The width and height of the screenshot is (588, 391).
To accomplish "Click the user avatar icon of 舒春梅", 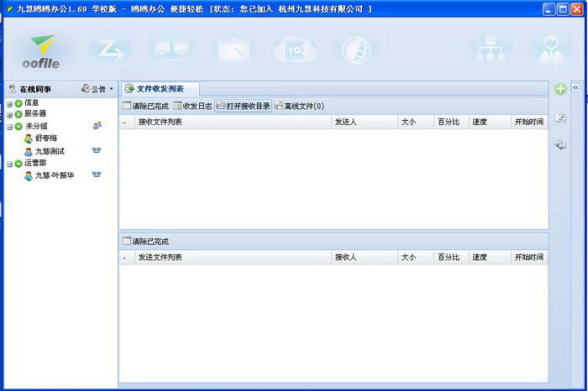I will (x=29, y=138).
